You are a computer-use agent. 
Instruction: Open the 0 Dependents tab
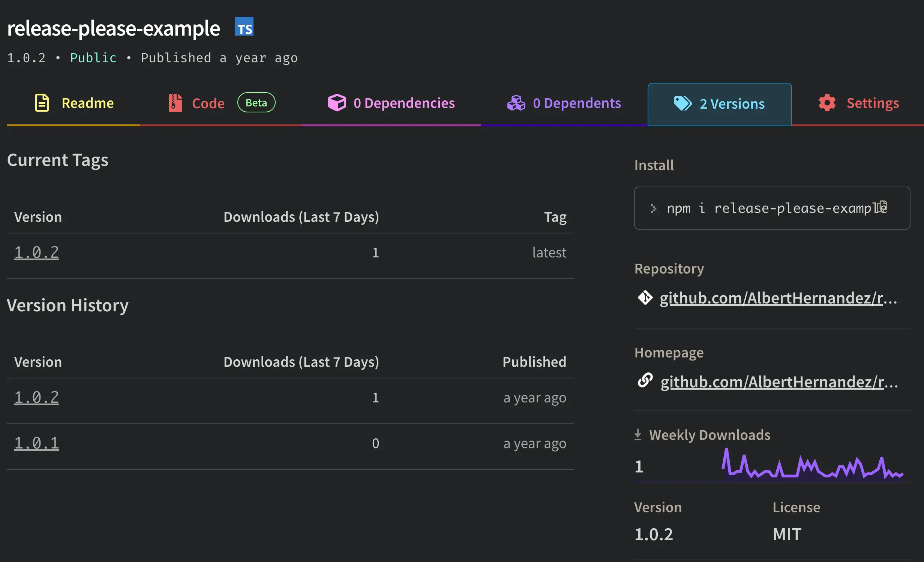(577, 103)
